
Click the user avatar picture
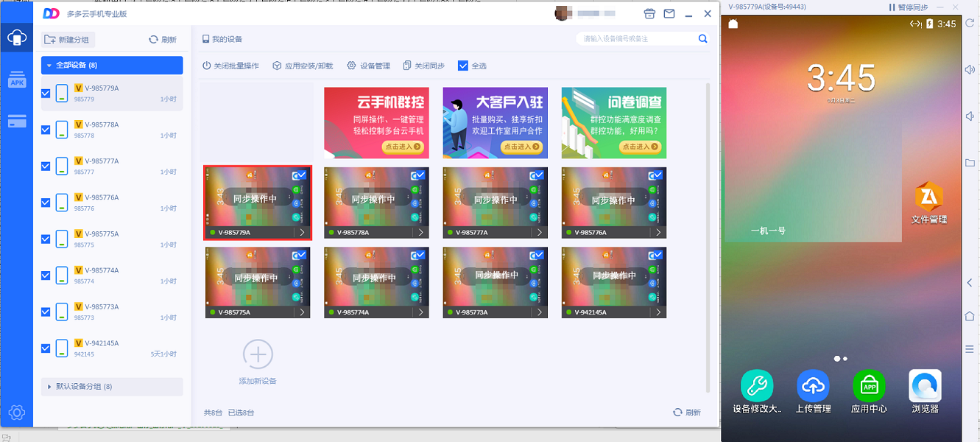tap(562, 13)
